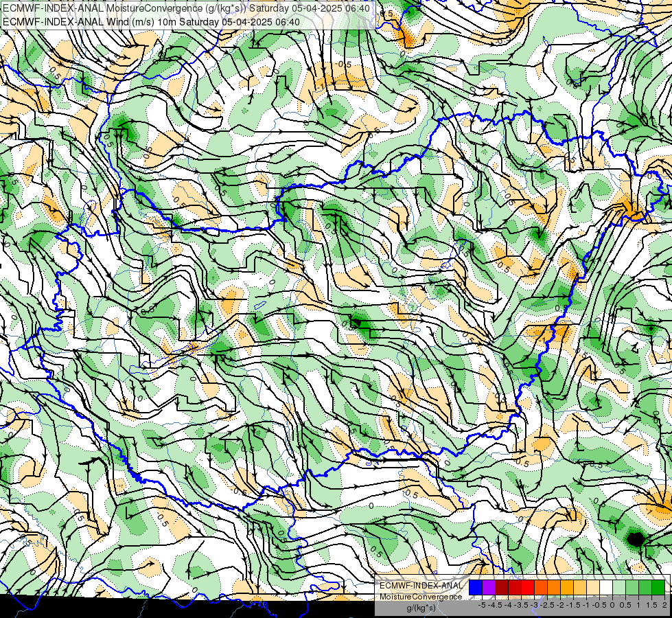Click the legend tick label -4.5
The image size is (672, 618).
pyautogui.click(x=495, y=605)
